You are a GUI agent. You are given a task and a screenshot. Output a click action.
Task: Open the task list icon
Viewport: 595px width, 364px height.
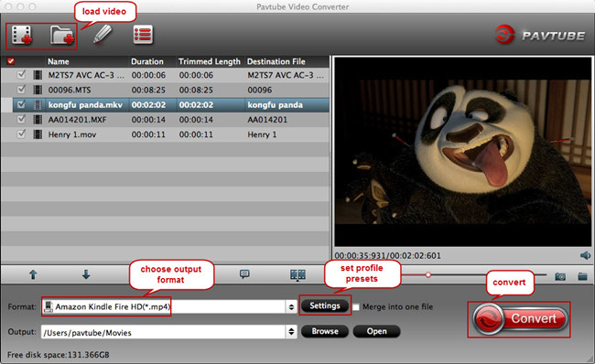[x=143, y=35]
